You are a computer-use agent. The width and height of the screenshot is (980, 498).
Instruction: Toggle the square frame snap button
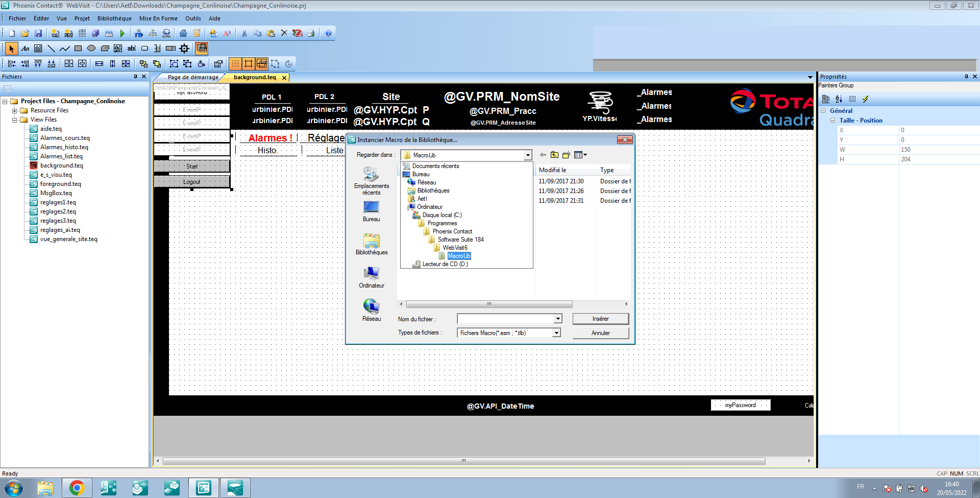coord(249,64)
